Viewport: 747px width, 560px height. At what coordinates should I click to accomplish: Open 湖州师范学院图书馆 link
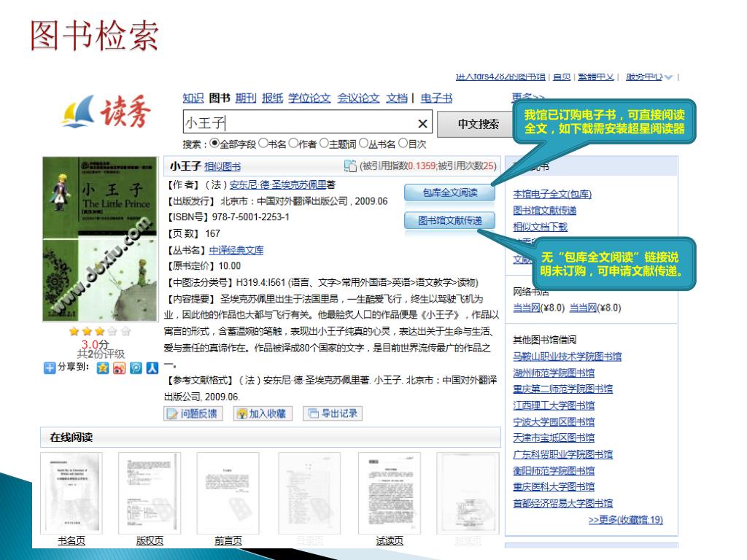coord(554,373)
